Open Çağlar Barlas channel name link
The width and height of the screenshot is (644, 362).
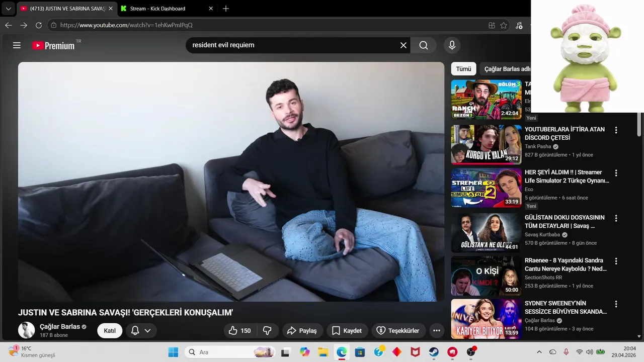coord(60,326)
